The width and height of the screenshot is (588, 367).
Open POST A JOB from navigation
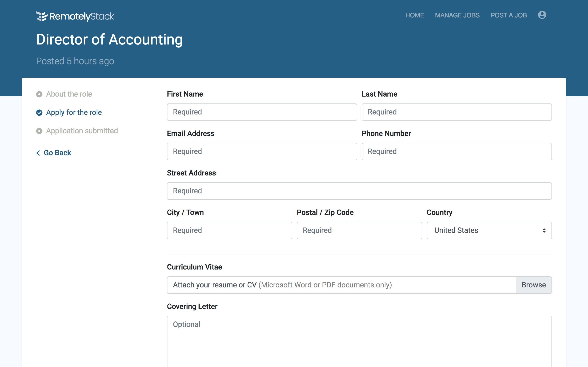pos(509,15)
